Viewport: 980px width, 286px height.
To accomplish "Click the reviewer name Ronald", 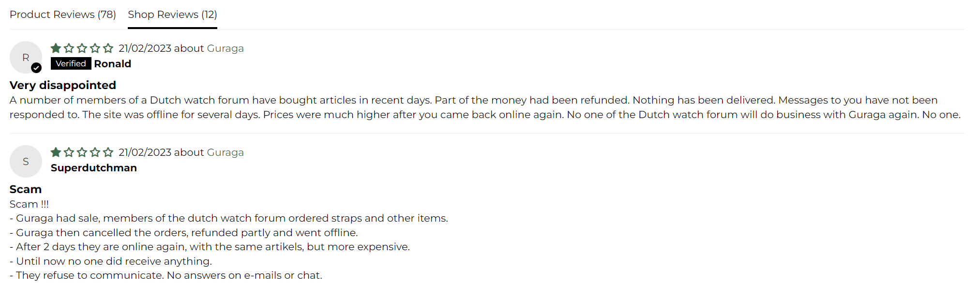I will (x=112, y=64).
